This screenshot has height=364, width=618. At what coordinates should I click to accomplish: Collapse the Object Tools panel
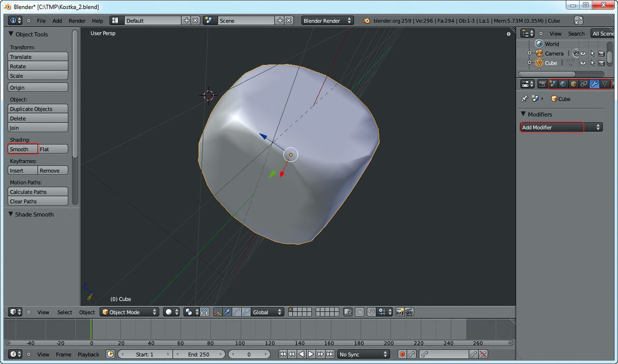[x=11, y=34]
